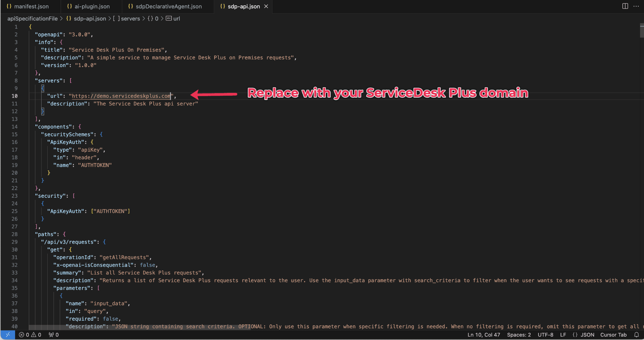
Task: Select the sdpDeclarativeAgent.json tab
Action: [165, 6]
